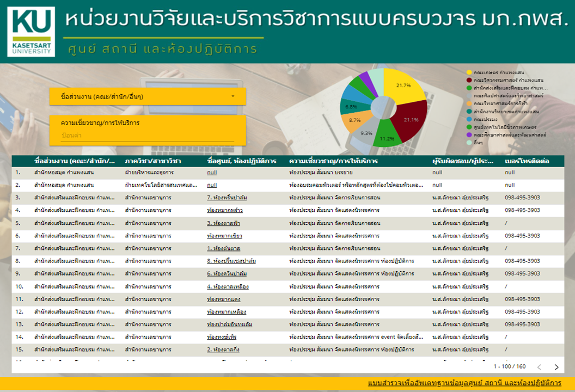
Task: Select ฝ่ายบริหารและธุรการ cell in row 1
Action: point(149,173)
